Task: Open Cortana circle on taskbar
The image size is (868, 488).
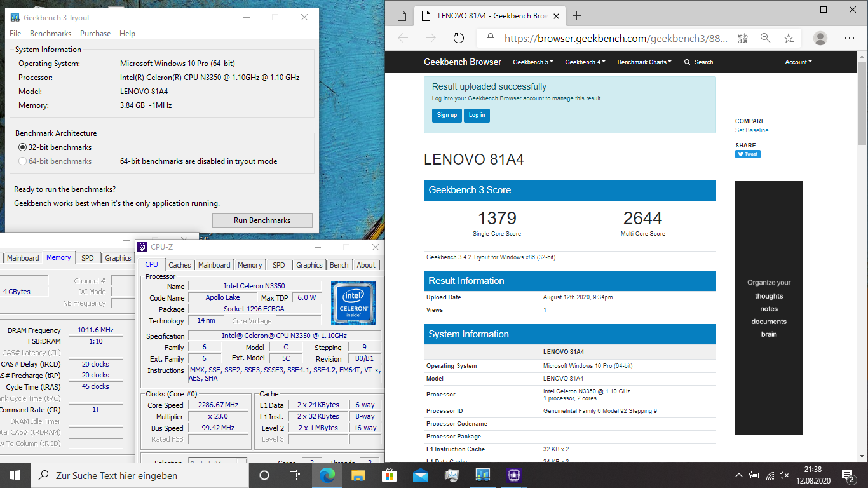Action: pyautogui.click(x=264, y=475)
